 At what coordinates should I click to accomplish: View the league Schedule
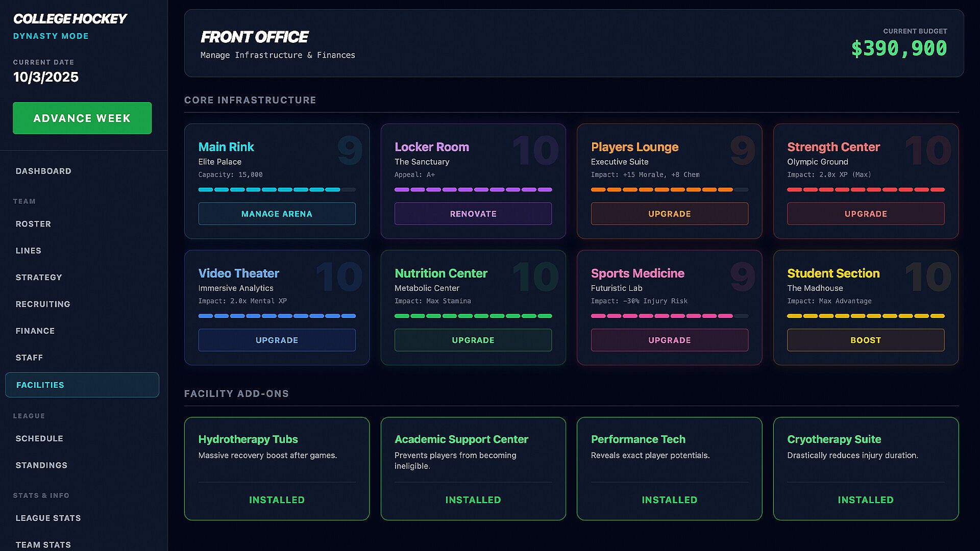[39, 438]
